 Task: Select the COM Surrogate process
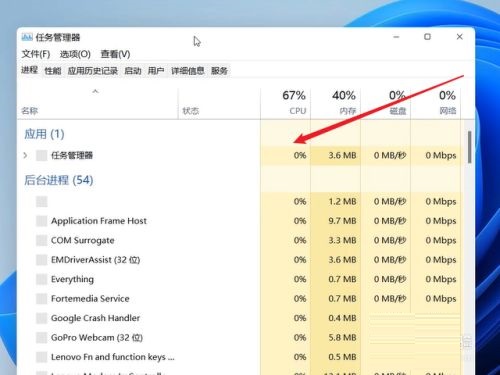[240, 240]
